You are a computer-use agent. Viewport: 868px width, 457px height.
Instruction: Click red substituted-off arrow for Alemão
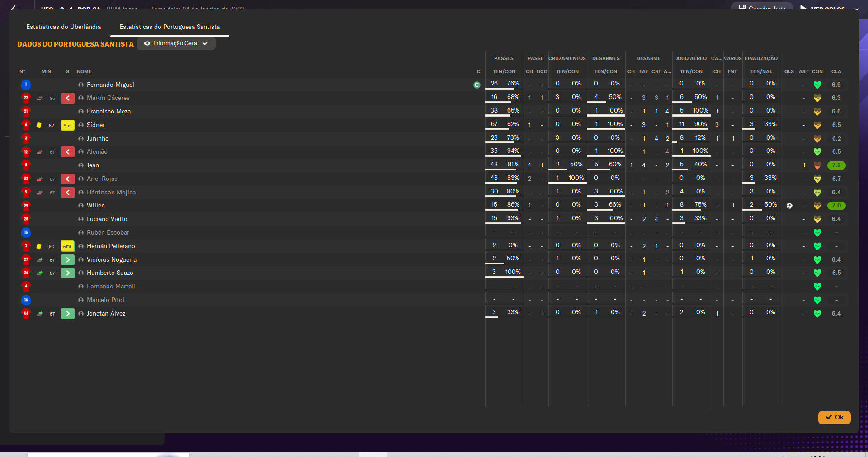pos(68,152)
